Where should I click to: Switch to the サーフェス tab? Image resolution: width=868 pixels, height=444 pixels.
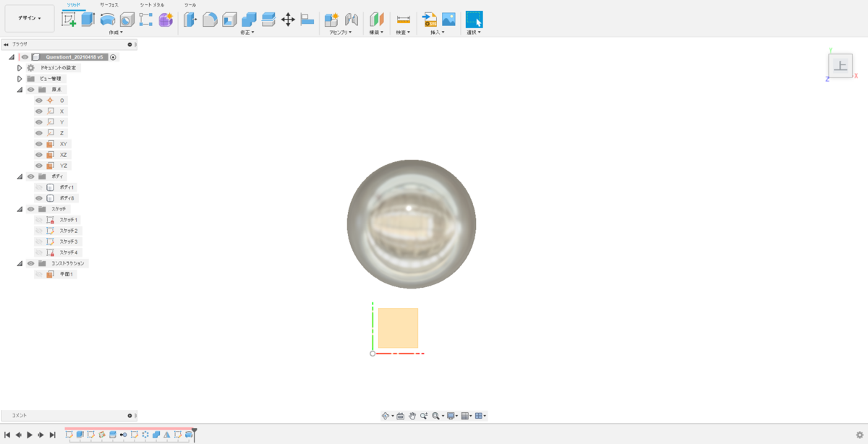coord(109,5)
